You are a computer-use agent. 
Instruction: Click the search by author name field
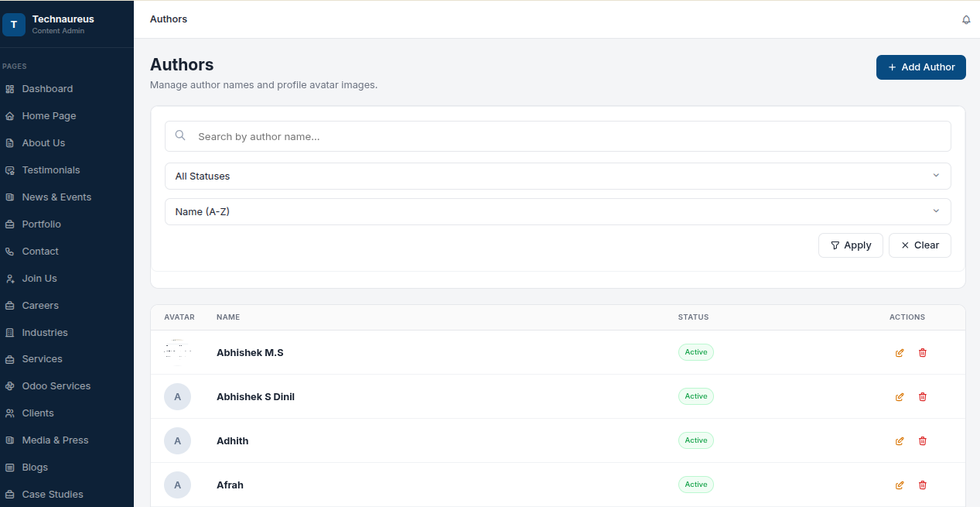pos(558,136)
